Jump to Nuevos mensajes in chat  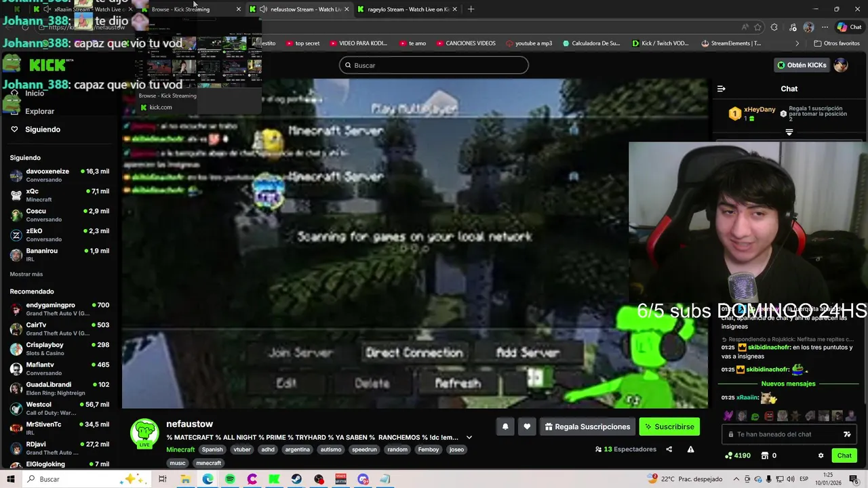(x=789, y=384)
